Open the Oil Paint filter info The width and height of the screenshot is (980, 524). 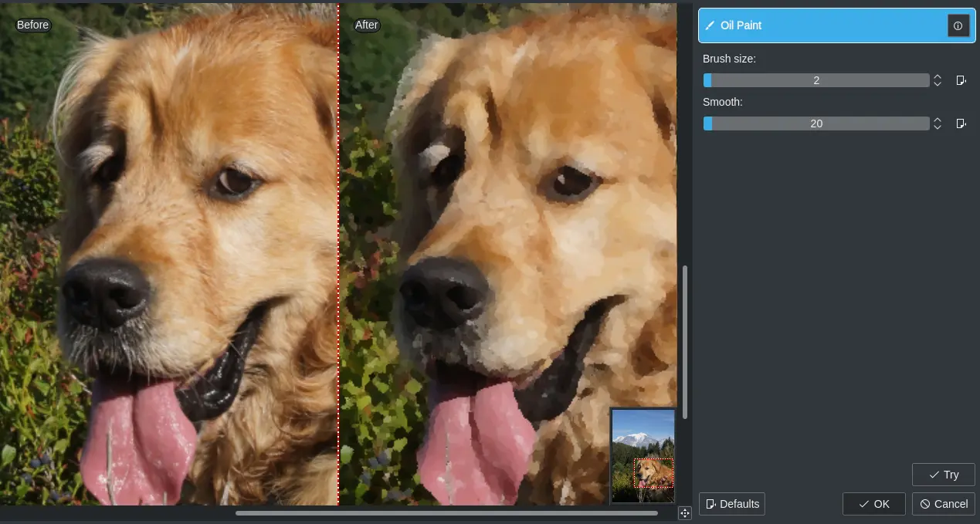point(958,25)
